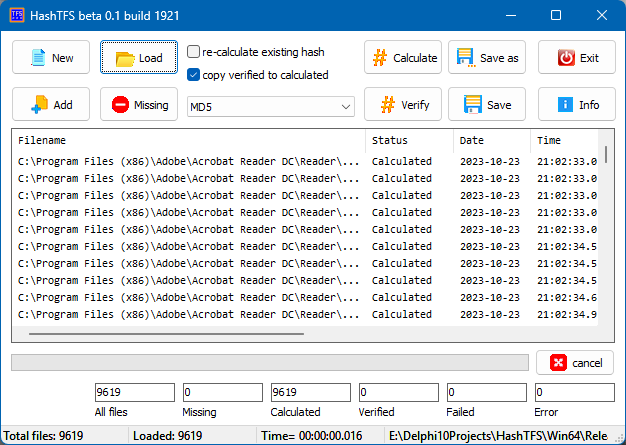Enable re-calculate existing hash checkbox
Screen dimensions: 626x445
coord(194,52)
